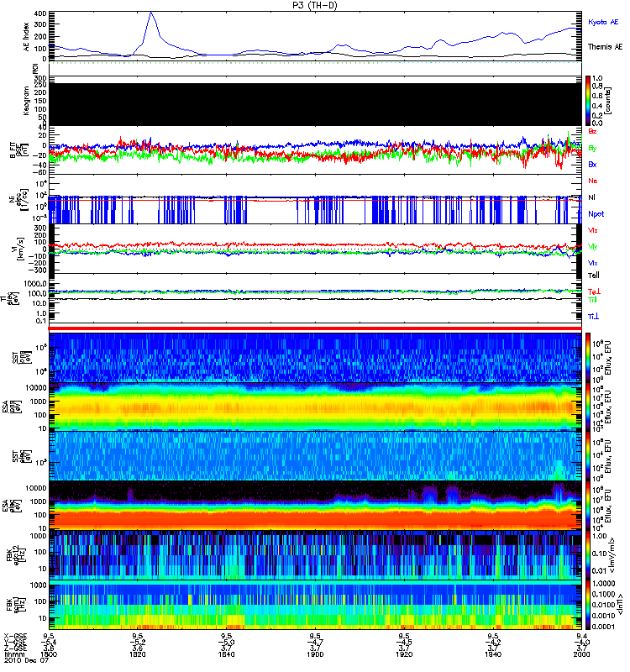This screenshot has width=630, height=672.
Task: Select the black "Te‖" legend label
Action: pos(594,276)
